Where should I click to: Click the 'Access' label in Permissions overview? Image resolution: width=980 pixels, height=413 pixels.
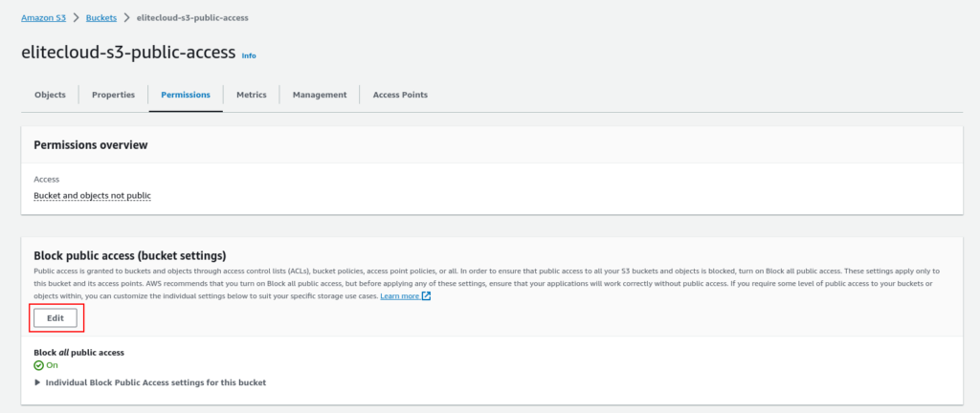tap(46, 179)
